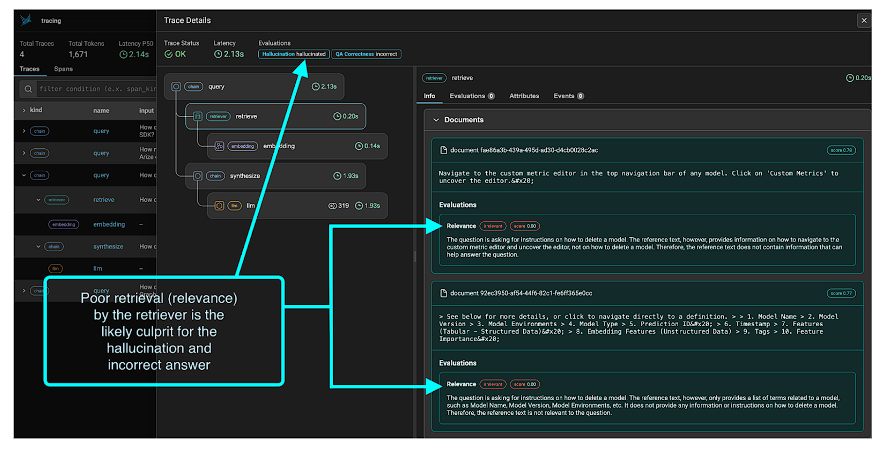
Task: Select the embedding node in the trace tree
Action: (298, 146)
